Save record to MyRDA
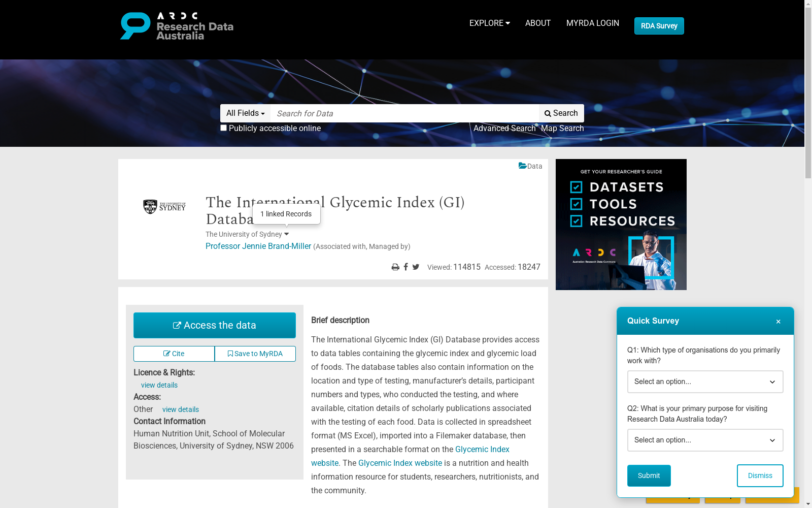This screenshot has height=508, width=812. 255,354
